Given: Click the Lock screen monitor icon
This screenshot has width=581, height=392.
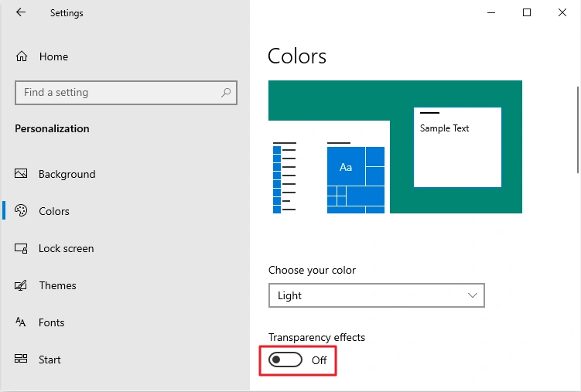Looking at the screenshot, I should (21, 248).
